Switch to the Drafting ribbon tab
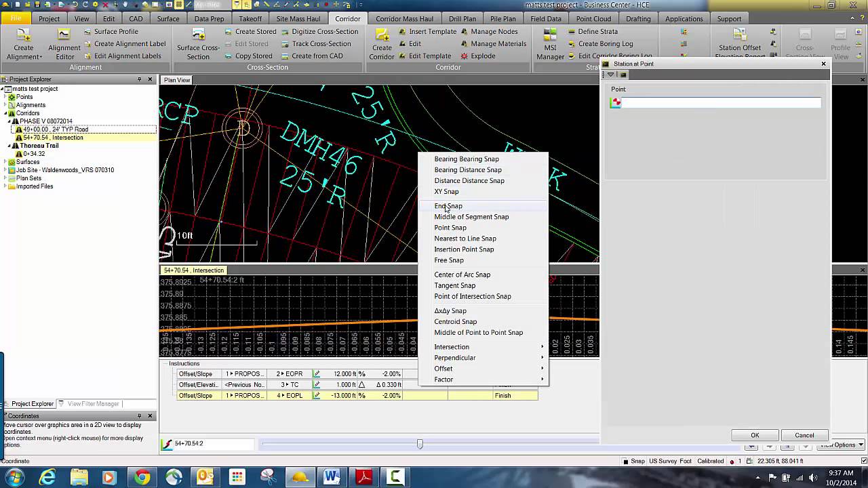Image resolution: width=868 pixels, height=488 pixels. [638, 19]
